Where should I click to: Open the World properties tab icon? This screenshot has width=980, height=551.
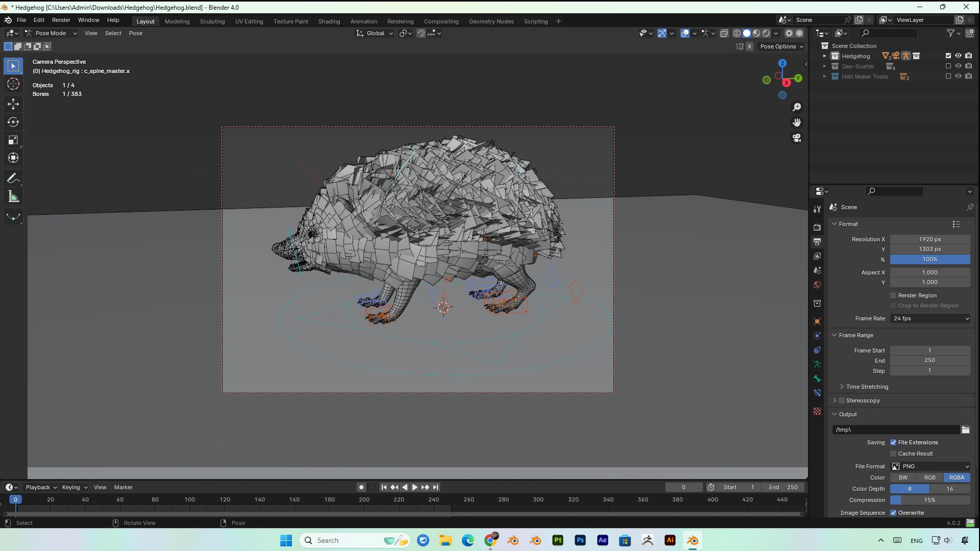tap(817, 285)
